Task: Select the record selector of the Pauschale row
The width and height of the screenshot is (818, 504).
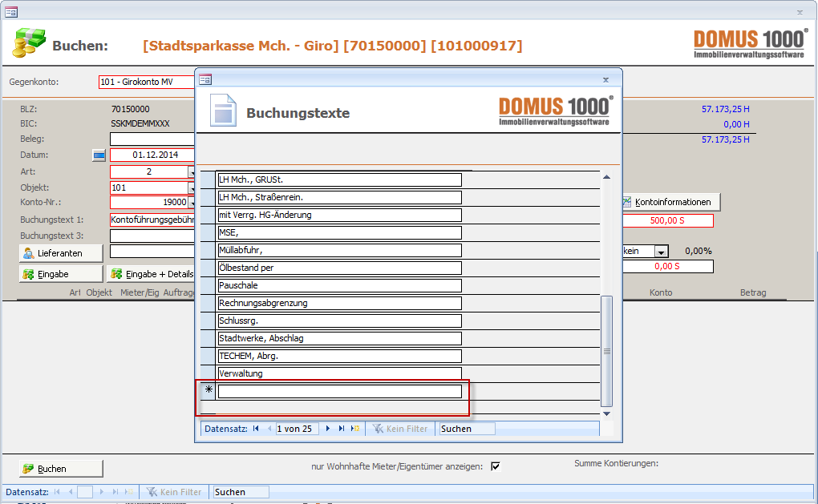Action: pyautogui.click(x=209, y=285)
